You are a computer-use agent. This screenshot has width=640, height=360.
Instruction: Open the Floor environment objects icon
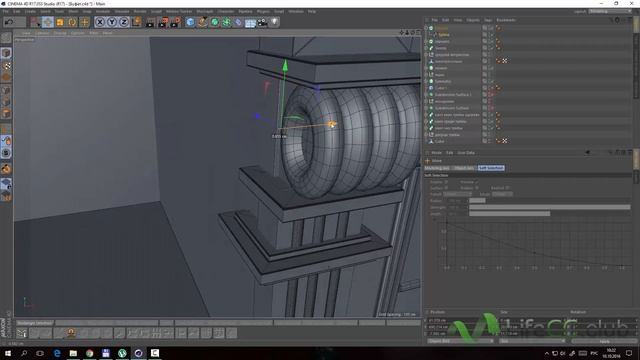[x=250, y=22]
